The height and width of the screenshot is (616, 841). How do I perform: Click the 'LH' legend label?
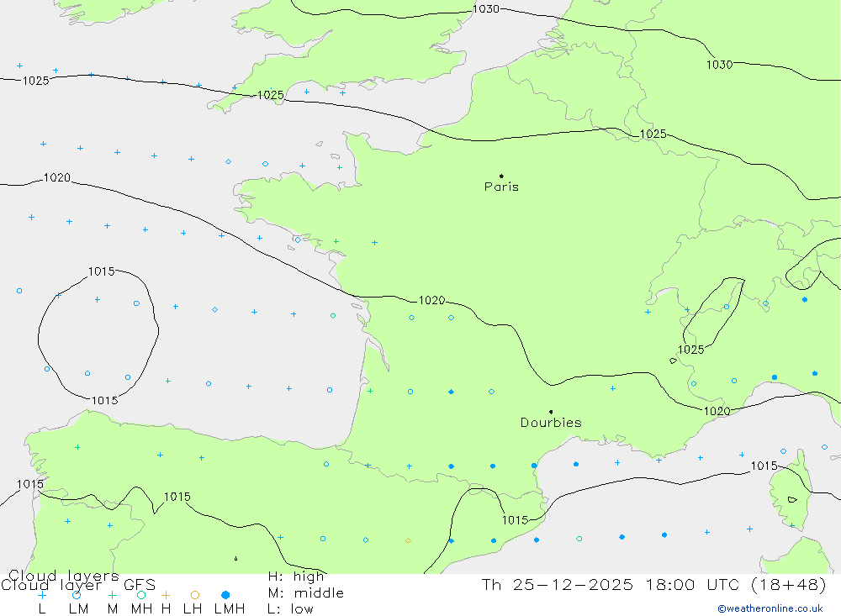coord(193,609)
